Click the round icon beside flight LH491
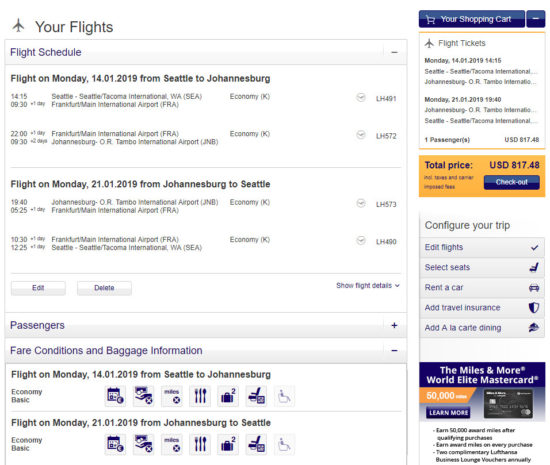Image resolution: width=550 pixels, height=465 pixels. (x=361, y=97)
